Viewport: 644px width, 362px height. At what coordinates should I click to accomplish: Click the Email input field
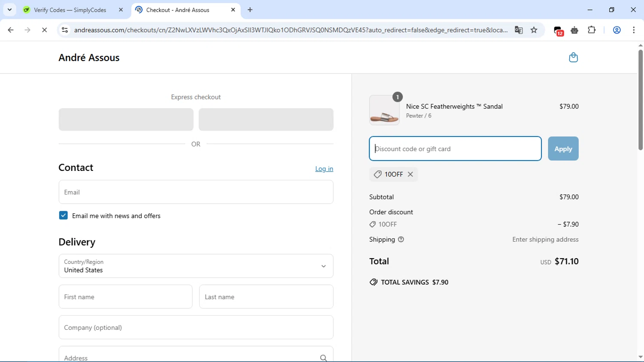click(196, 192)
